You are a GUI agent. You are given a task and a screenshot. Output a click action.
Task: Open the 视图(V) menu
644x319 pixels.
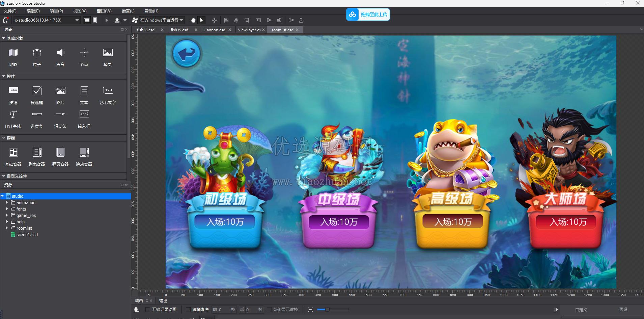click(80, 11)
